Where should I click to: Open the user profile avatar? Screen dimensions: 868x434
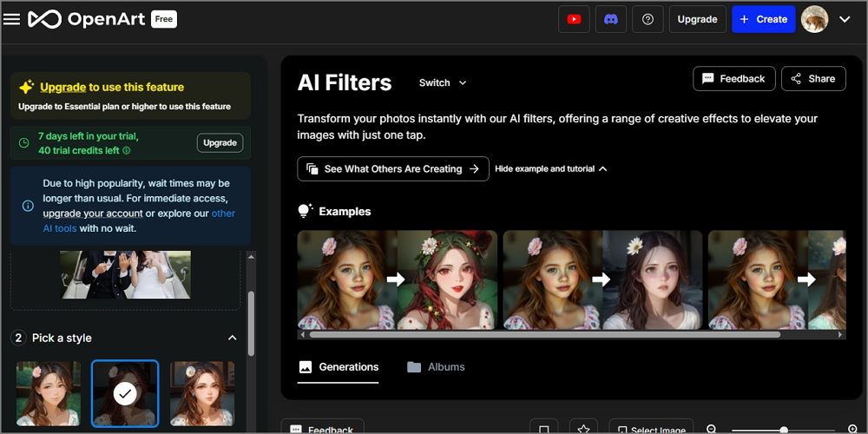tap(815, 19)
